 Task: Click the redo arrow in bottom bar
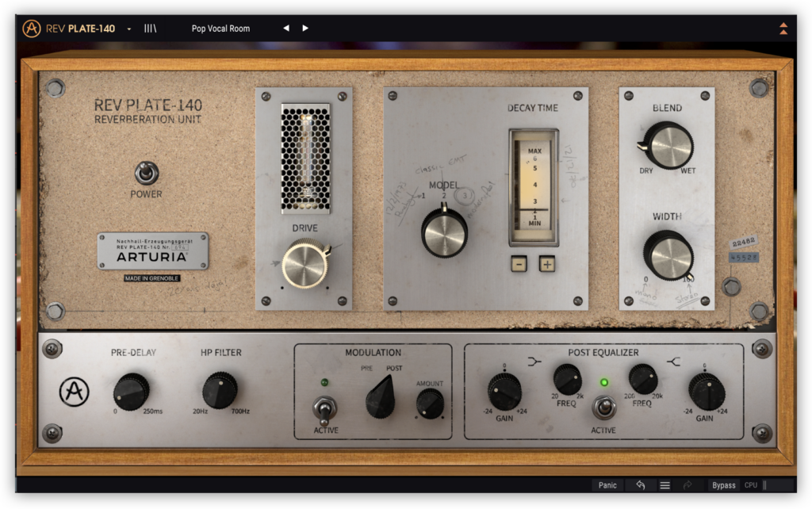tap(688, 485)
